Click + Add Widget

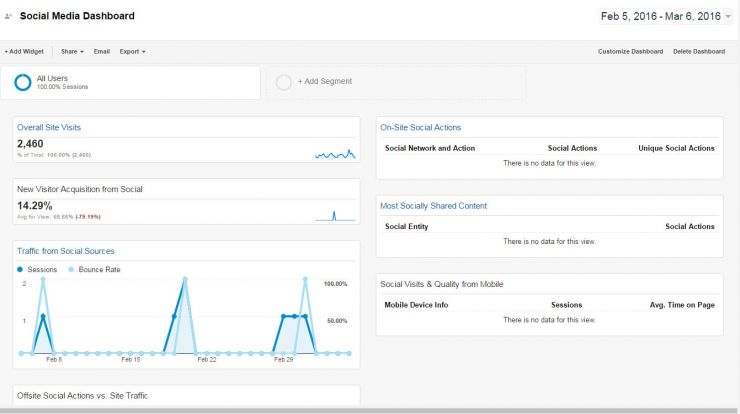coord(24,51)
